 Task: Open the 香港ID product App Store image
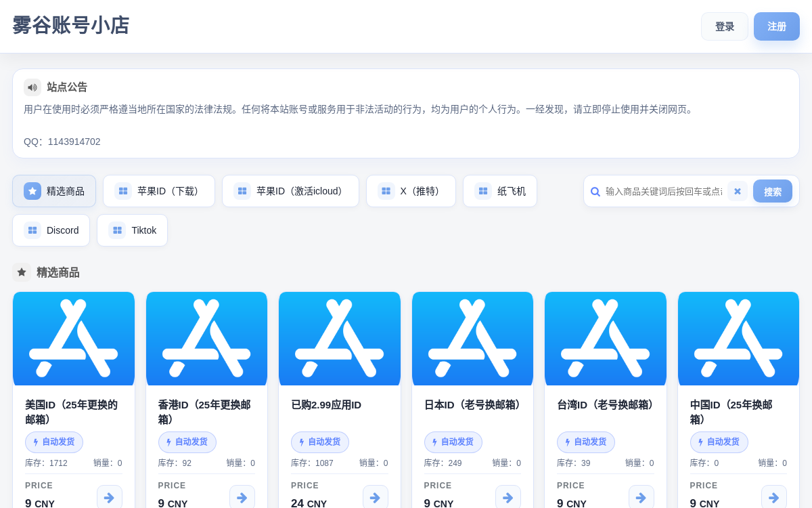click(206, 339)
